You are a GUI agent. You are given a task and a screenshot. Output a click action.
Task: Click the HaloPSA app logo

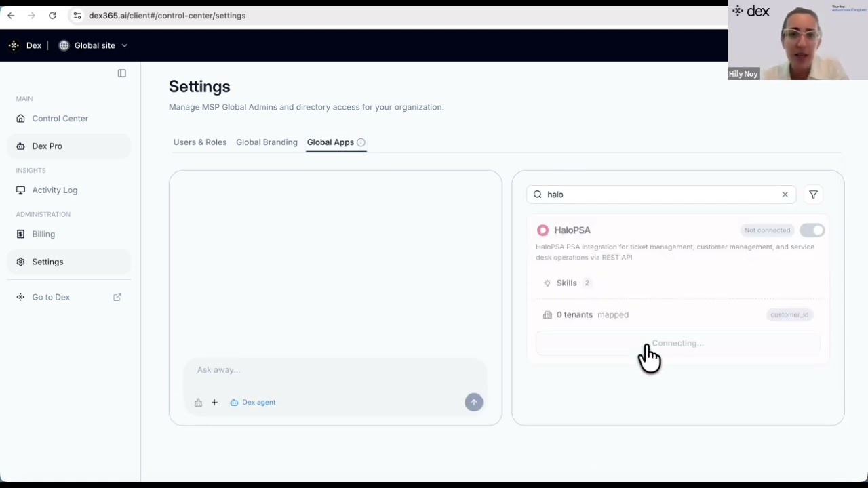pos(542,230)
